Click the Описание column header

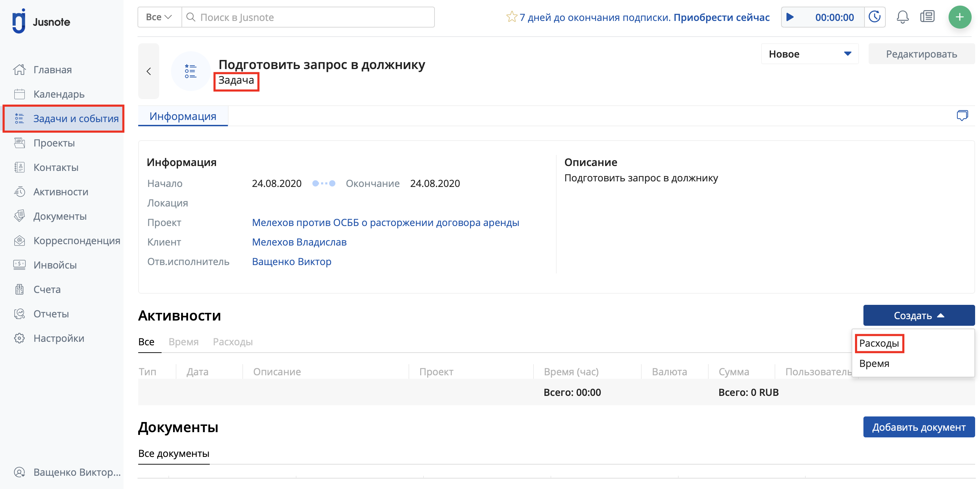pyautogui.click(x=277, y=371)
